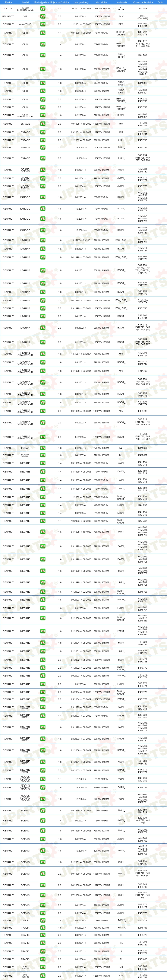Click the model cell IS 200 SPORTCROSS
This screenshot has width=167, height=980.
(x=25, y=8)
